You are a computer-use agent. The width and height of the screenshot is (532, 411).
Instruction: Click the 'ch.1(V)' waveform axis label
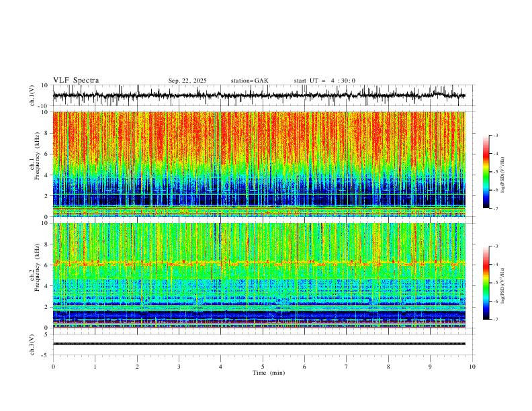click(x=32, y=95)
